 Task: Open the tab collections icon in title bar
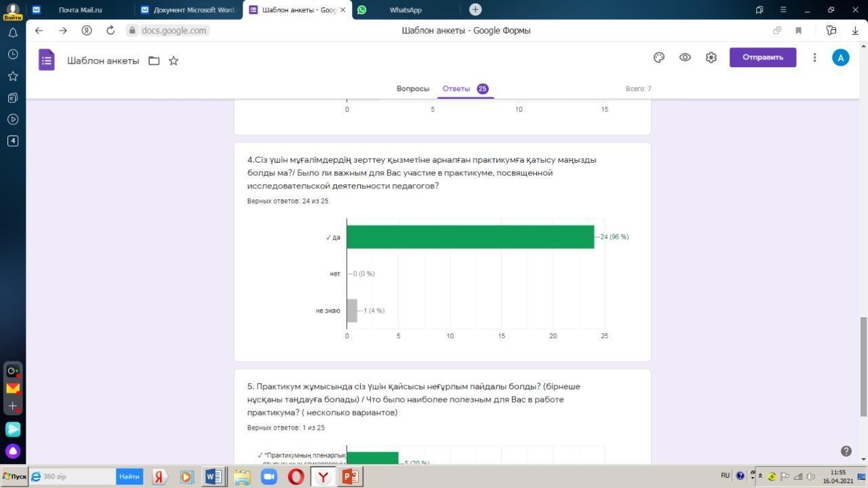[759, 9]
